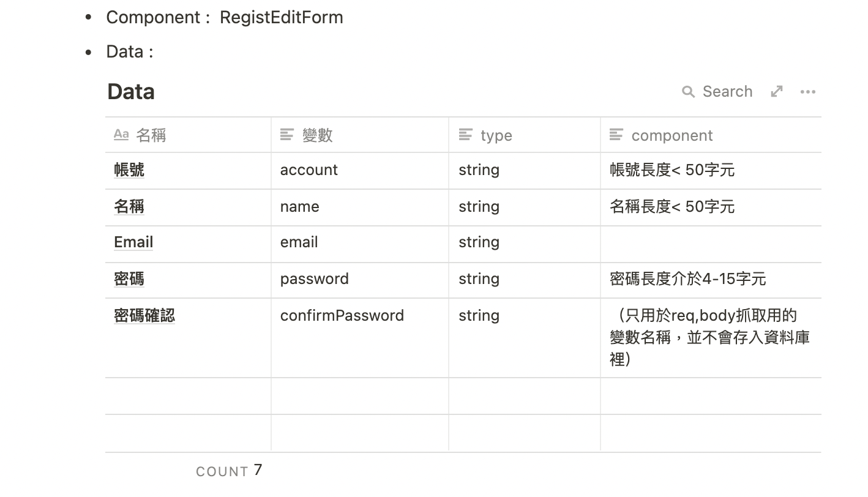
Task: Click the COUNT 7 calculation footer
Action: [x=229, y=471]
